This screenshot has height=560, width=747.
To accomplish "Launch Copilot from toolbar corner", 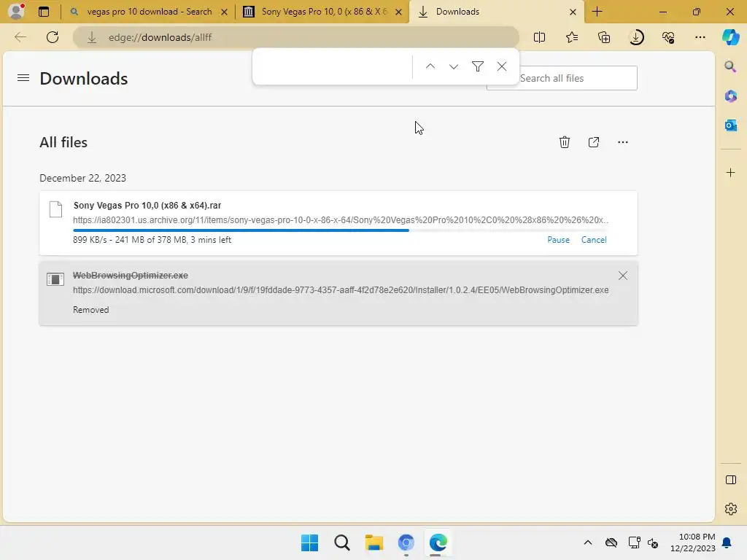I will click(x=730, y=37).
